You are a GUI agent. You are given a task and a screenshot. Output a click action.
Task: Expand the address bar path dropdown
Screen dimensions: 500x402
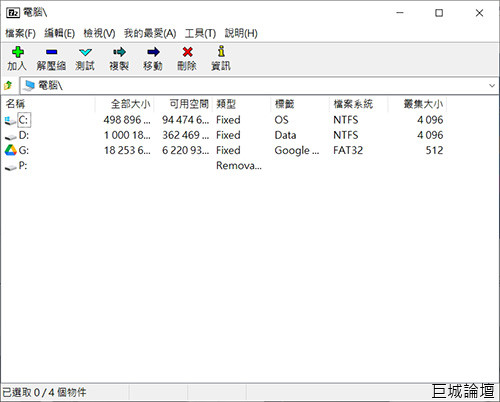pos(492,86)
